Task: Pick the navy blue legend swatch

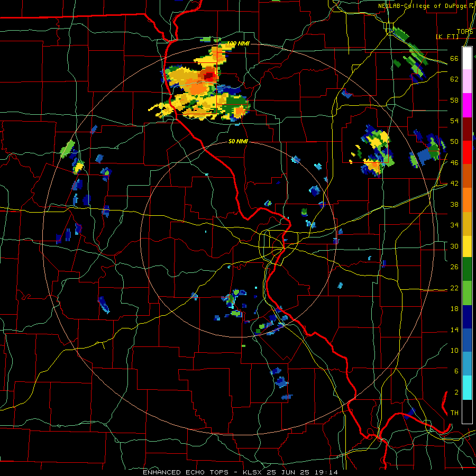Action: (x=467, y=317)
